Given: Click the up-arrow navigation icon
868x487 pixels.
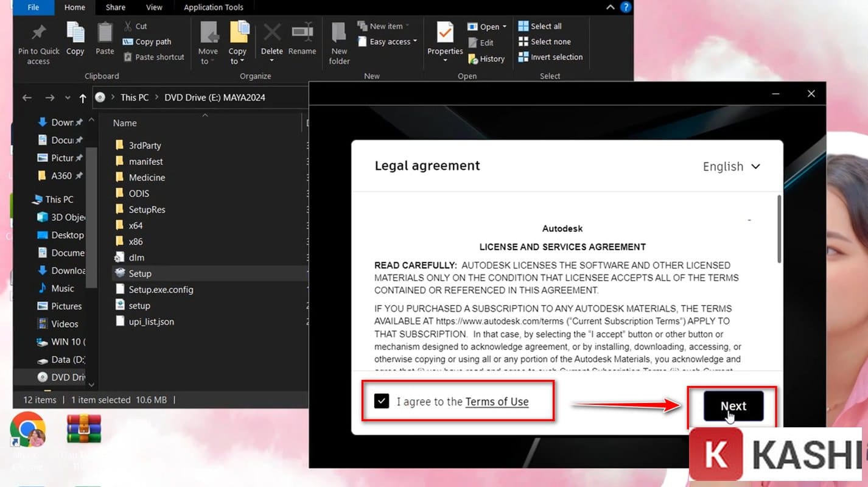Looking at the screenshot, I should coord(83,98).
